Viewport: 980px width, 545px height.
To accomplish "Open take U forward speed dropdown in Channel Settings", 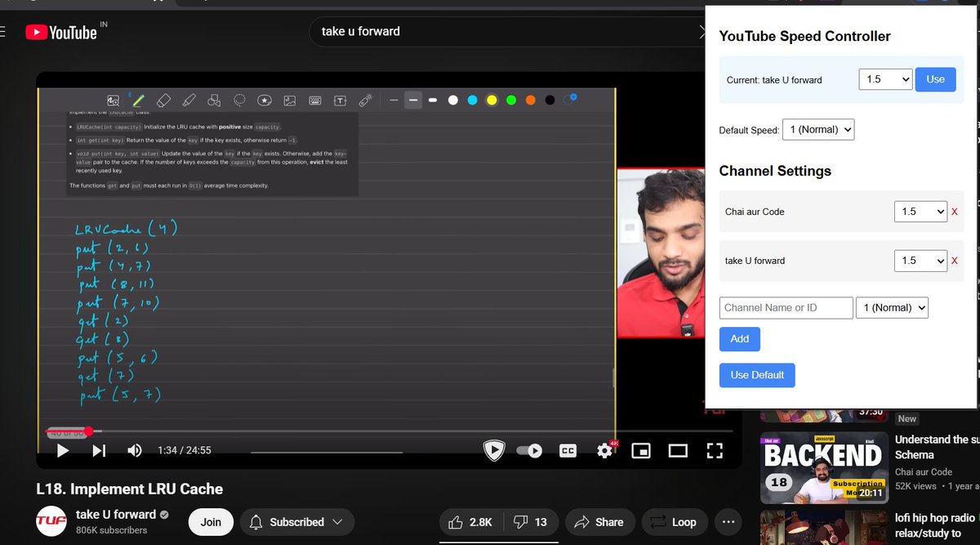I will point(920,261).
